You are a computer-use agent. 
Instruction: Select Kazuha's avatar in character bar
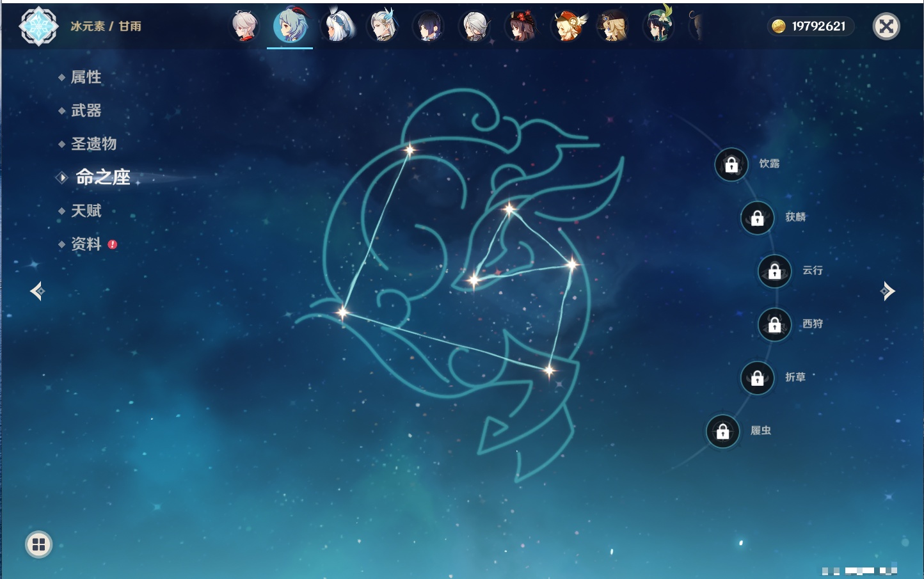(x=244, y=27)
